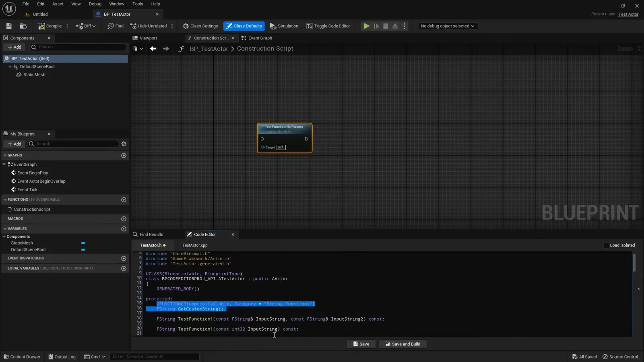Open Compile options three-dot menu
This screenshot has height=362, width=644.
(67, 26)
